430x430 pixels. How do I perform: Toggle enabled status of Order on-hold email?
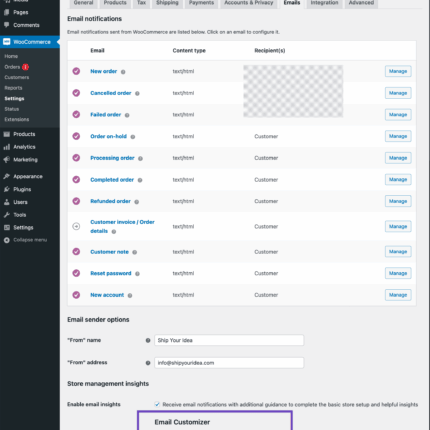click(76, 136)
